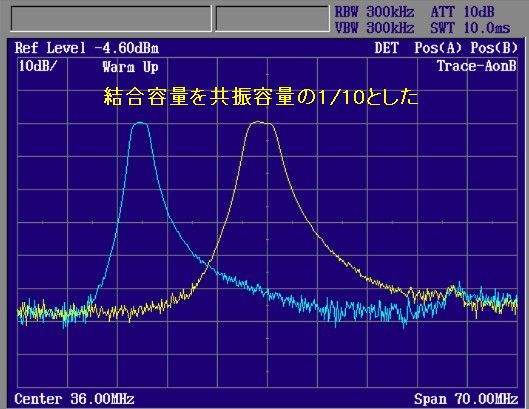
Task: Click the SWT 10.0ms readout
Action: (470, 28)
